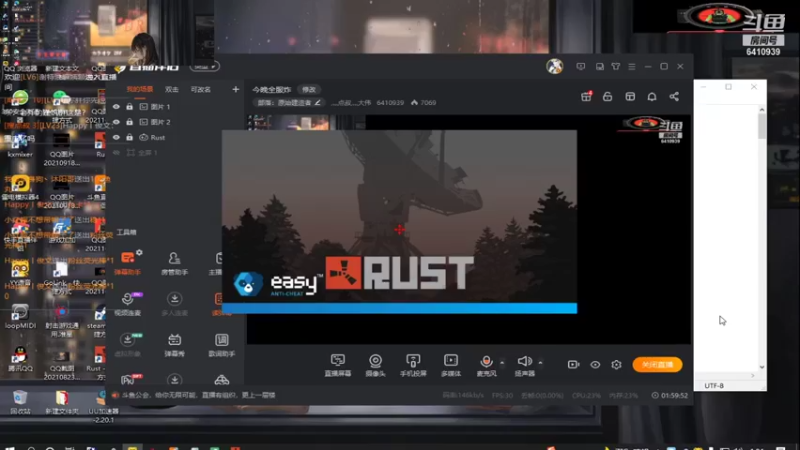This screenshot has width=800, height=450.
Task: Open stream settings gear icon
Action: (616, 364)
